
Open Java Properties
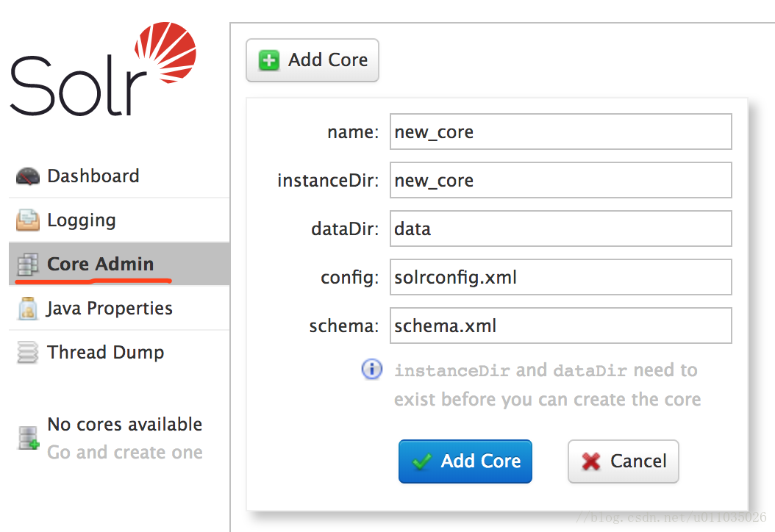[119, 308]
